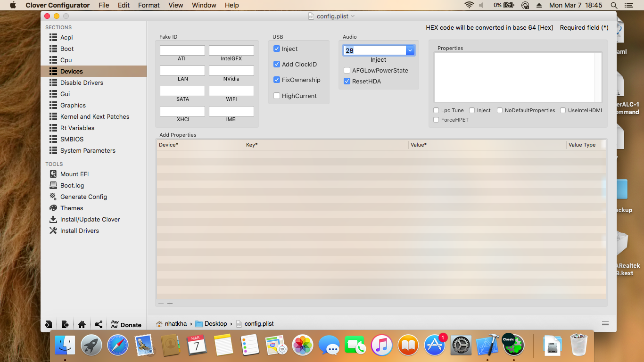This screenshot has height=362, width=644.
Task: Open the Format menu
Action: (x=149, y=5)
